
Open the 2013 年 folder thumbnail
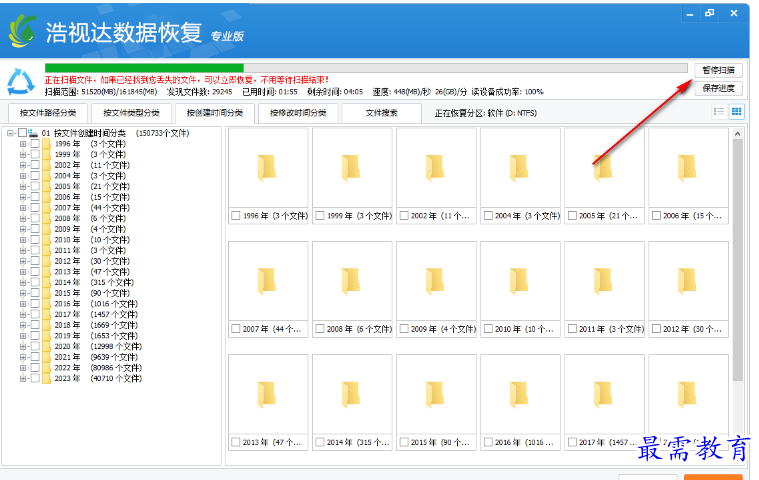[x=268, y=394]
